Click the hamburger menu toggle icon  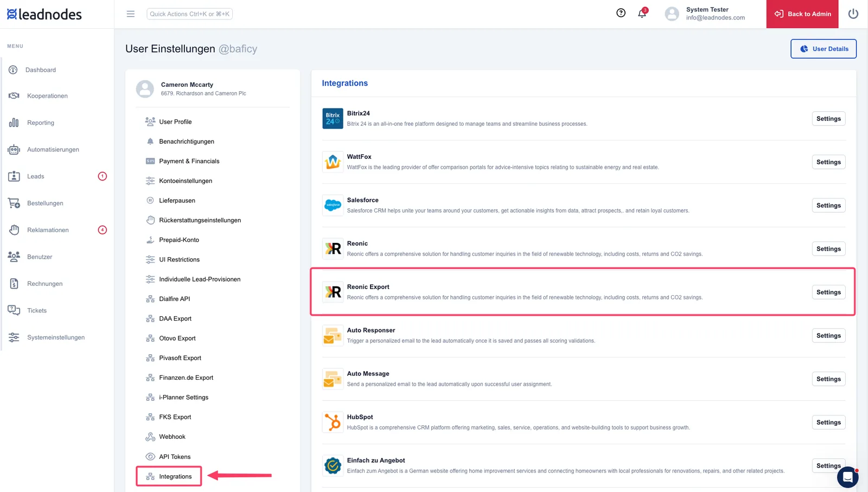(131, 14)
